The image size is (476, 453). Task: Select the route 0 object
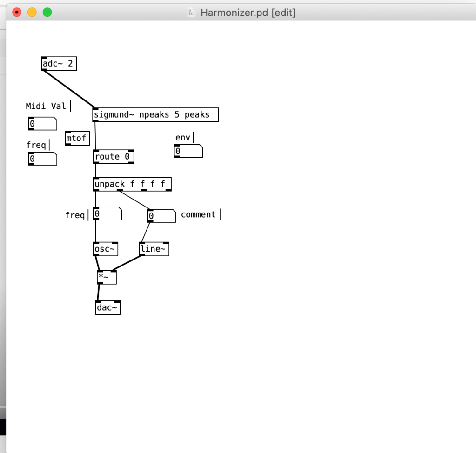coord(114,157)
